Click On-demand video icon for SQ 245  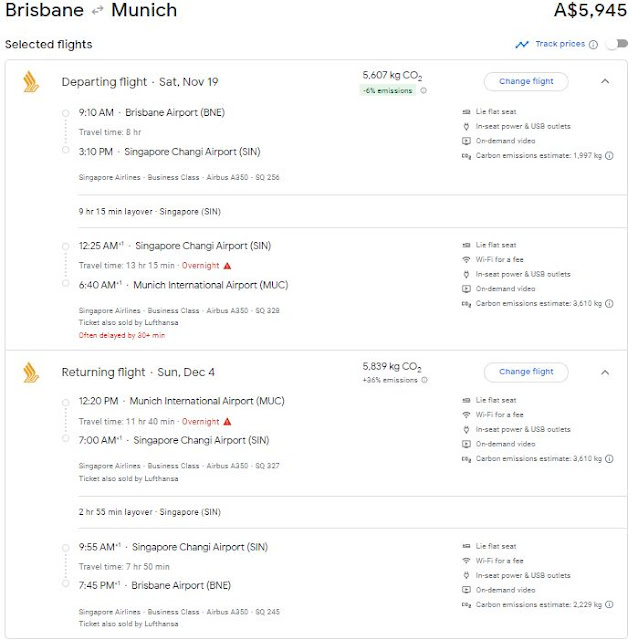pos(466,590)
